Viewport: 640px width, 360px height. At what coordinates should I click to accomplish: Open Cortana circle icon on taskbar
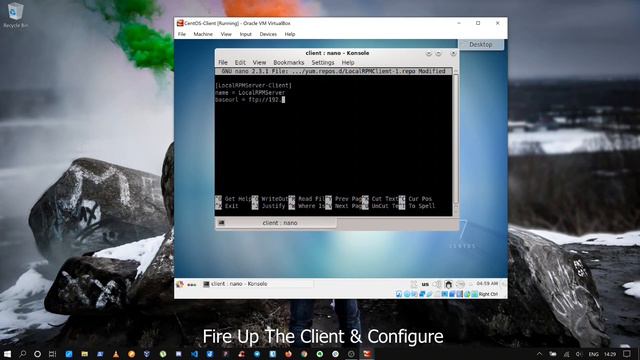(37, 354)
